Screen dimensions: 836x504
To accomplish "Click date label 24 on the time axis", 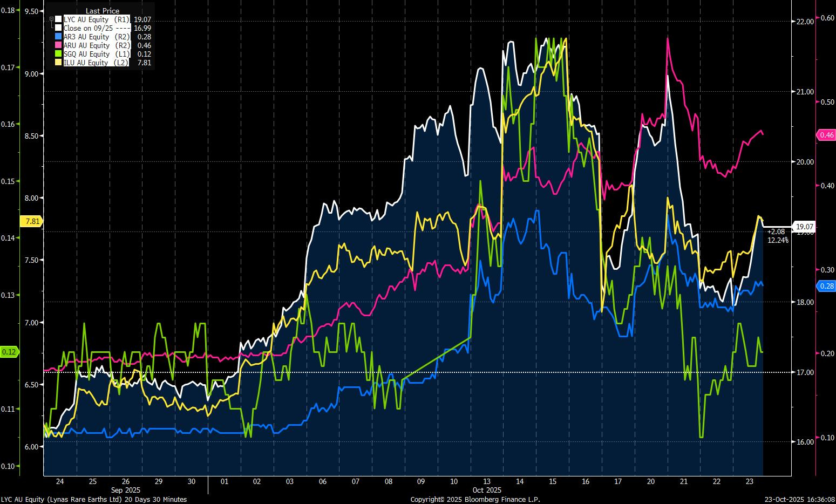I will tap(60, 481).
